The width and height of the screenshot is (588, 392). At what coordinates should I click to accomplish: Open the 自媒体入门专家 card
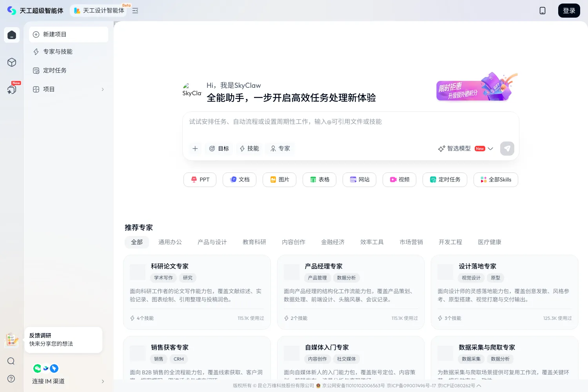pyautogui.click(x=351, y=358)
